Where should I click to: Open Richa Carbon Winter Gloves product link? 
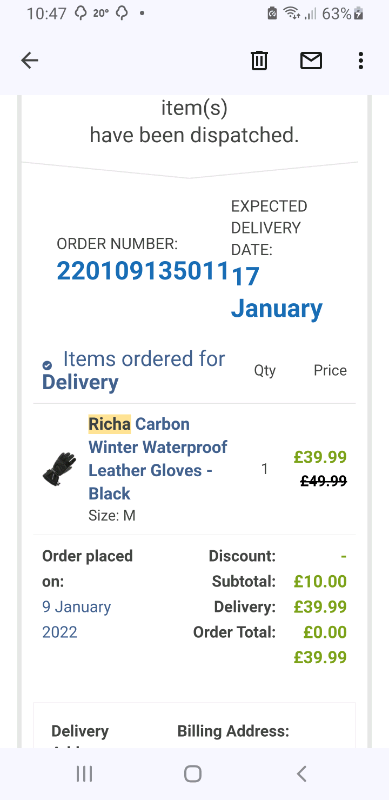click(x=158, y=458)
